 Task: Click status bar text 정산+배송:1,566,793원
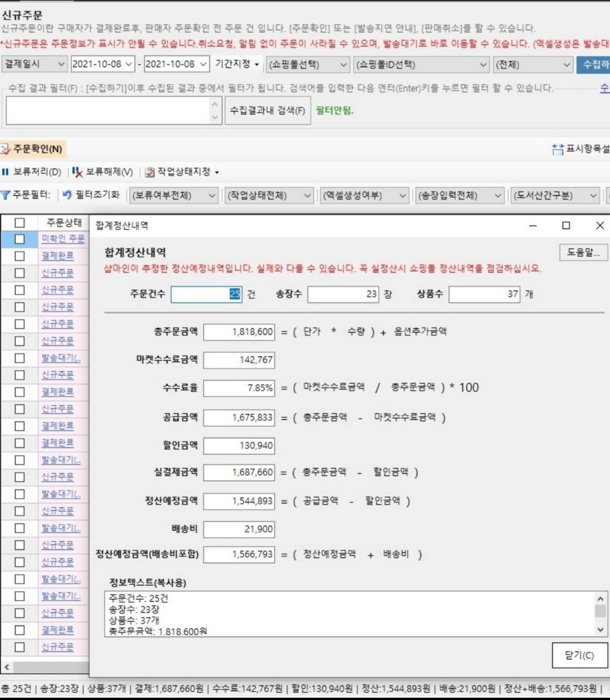(x=550, y=688)
